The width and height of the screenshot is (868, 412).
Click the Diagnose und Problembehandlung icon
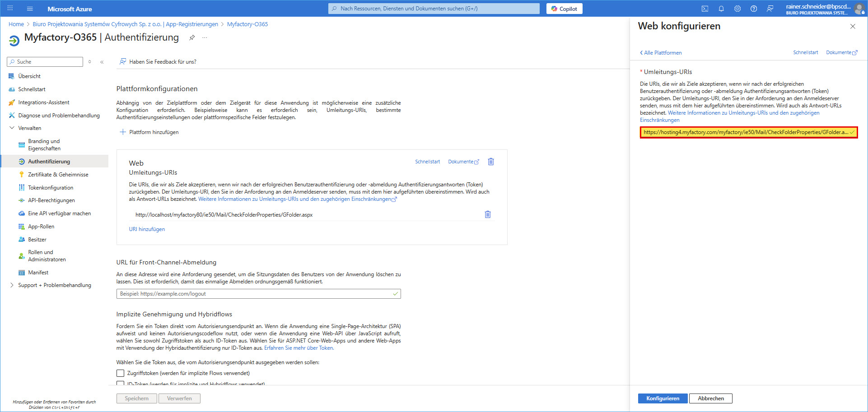[x=11, y=116]
